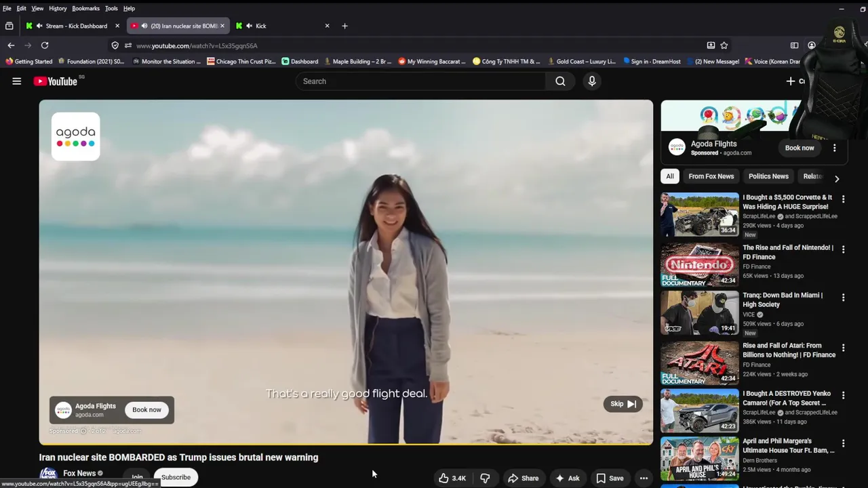
Task: Open the page reader view icon in address bar
Action: (x=711, y=45)
